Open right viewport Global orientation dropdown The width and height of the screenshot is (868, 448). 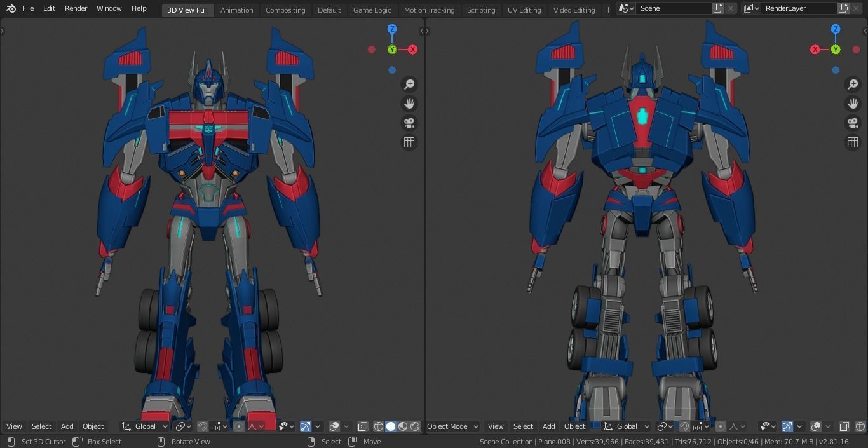(x=627, y=426)
